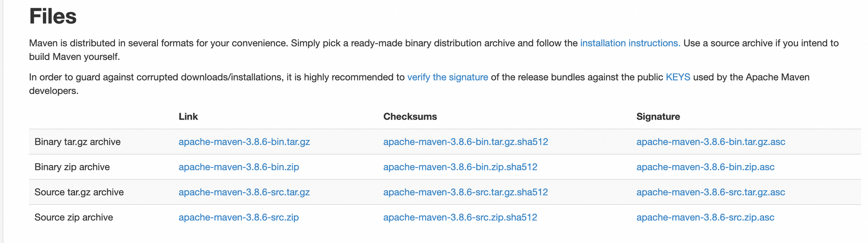Screen dimensions: 868x243
Task: Get src.zip.asc signature file
Action: 705,217
